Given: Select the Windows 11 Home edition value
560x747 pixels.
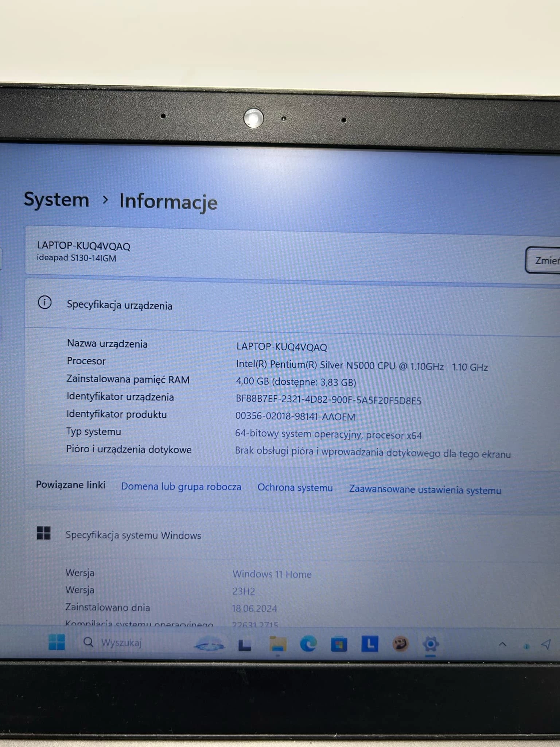Looking at the screenshot, I should [x=272, y=574].
